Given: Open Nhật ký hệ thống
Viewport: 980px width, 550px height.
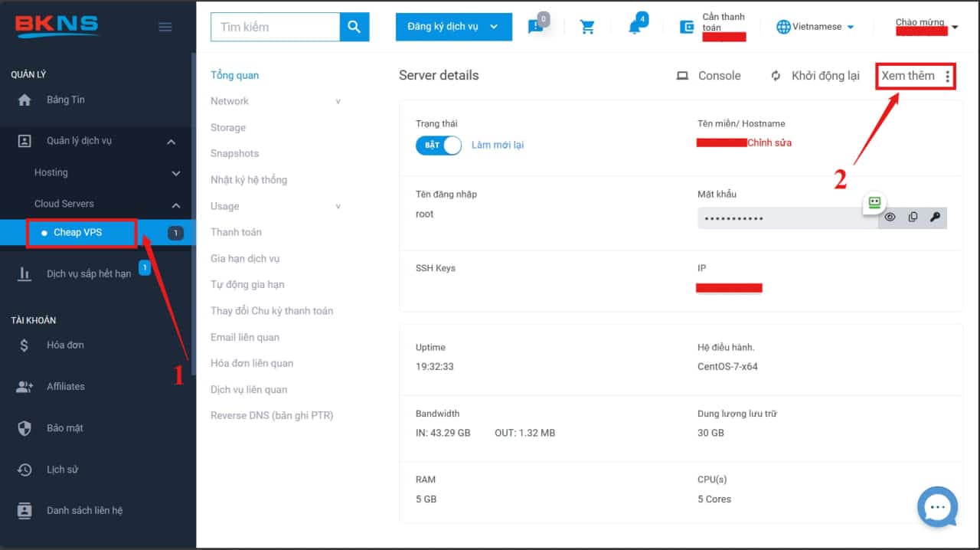Looking at the screenshot, I should 249,180.
